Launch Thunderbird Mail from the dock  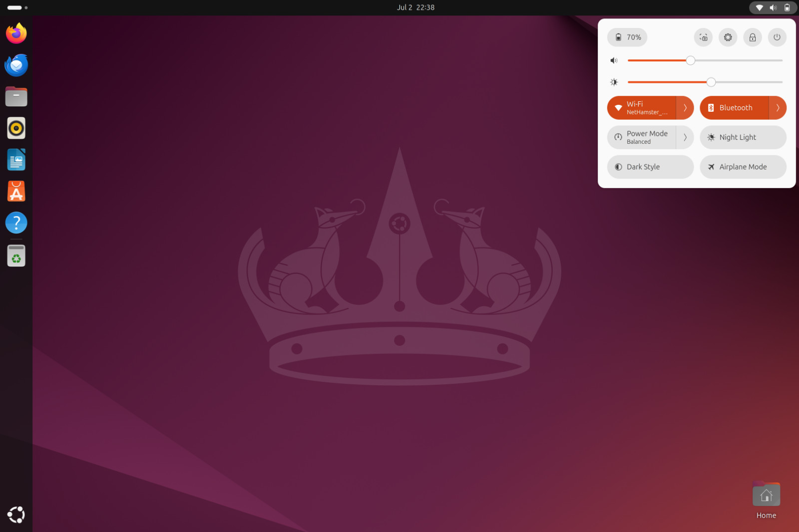click(x=16, y=65)
